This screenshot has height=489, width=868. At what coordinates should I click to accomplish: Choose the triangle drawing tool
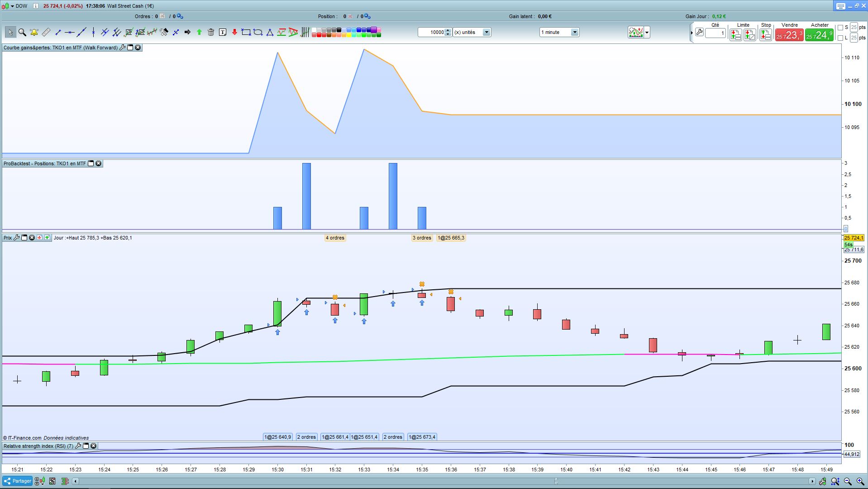pos(270,32)
